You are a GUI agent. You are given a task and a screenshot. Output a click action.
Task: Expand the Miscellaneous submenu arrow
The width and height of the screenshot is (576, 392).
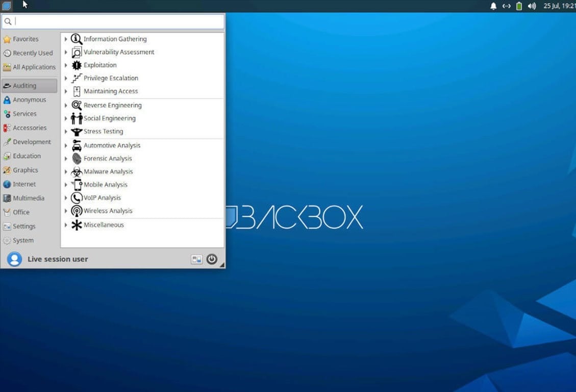pos(66,225)
